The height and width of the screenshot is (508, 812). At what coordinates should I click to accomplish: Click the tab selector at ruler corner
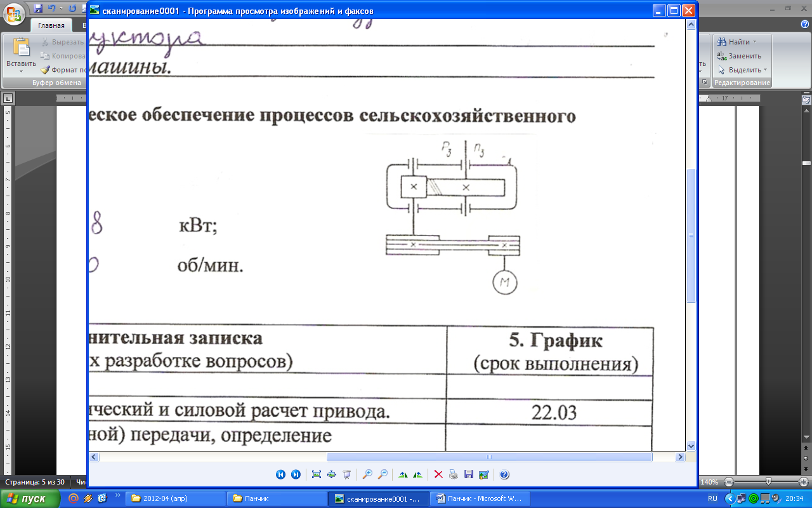pyautogui.click(x=8, y=98)
